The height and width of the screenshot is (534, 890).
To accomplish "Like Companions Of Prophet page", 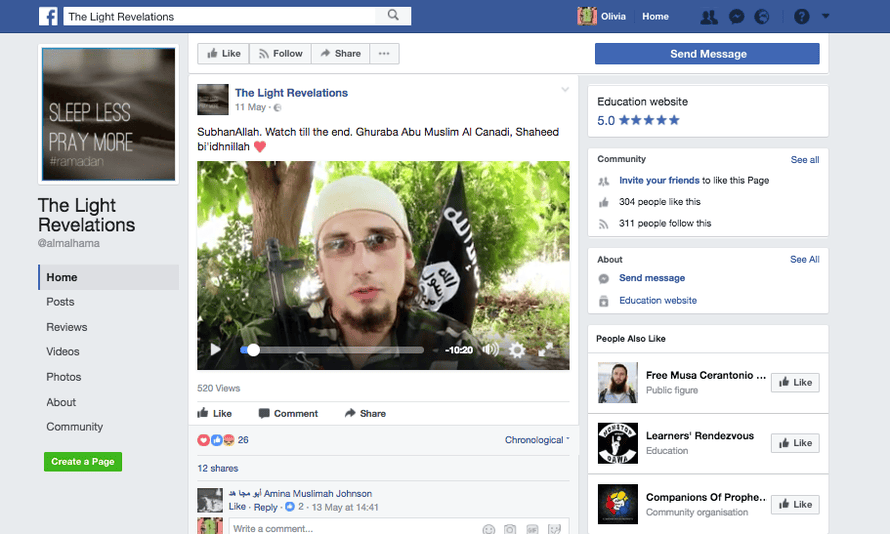I will click(x=795, y=504).
